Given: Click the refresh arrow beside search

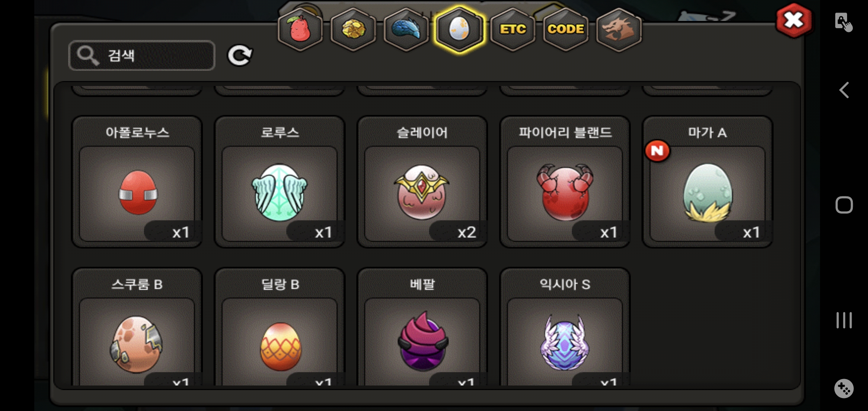Looking at the screenshot, I should click(x=240, y=56).
